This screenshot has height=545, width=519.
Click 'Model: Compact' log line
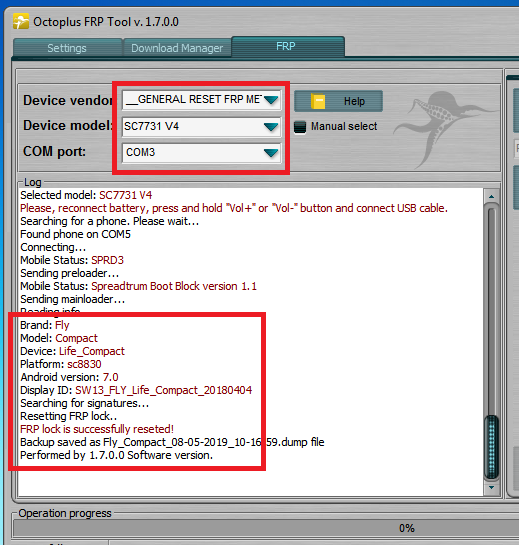pos(59,338)
